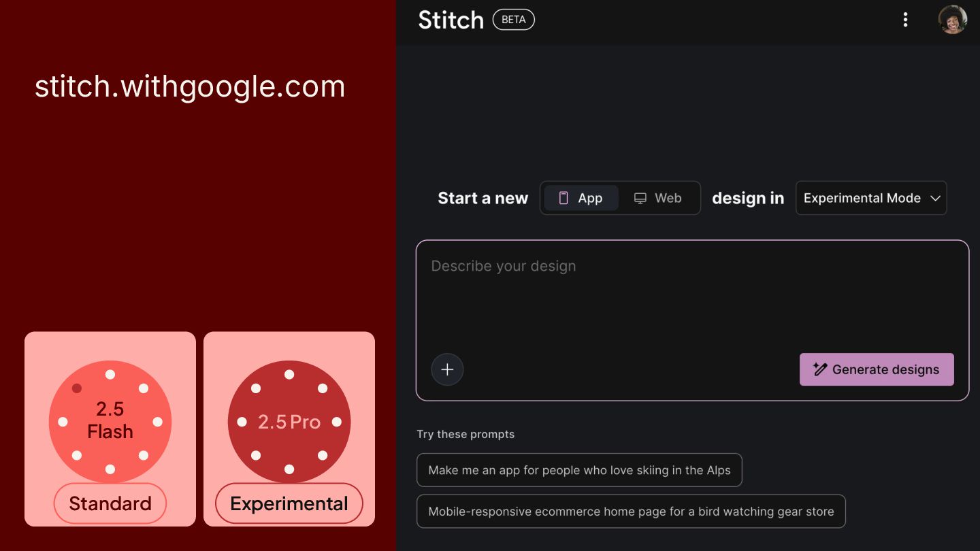Click the plus attachment button
Screen dimensions: 980x551
click(447, 369)
